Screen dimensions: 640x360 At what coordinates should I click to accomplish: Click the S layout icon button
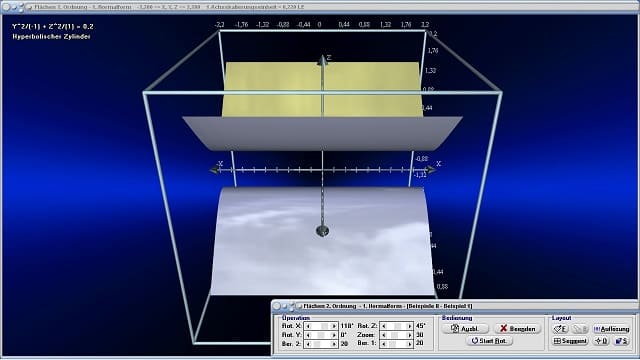pyautogui.click(x=622, y=341)
